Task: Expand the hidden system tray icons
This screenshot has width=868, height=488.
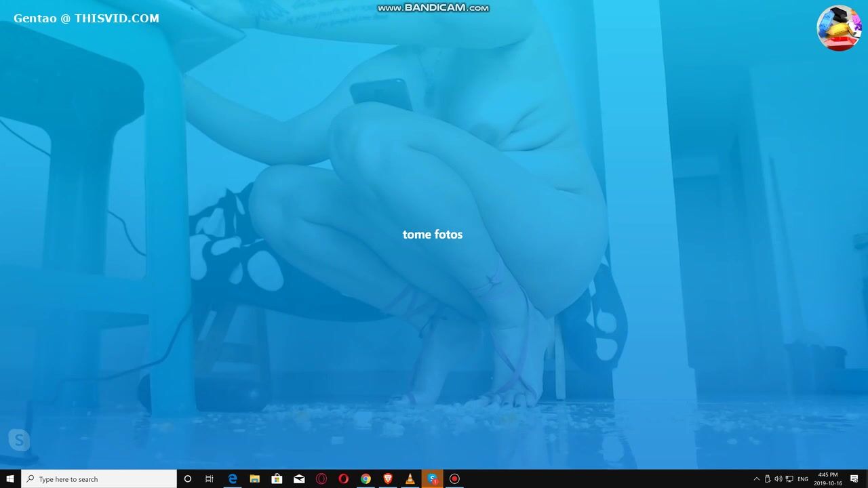Action: [x=756, y=479]
